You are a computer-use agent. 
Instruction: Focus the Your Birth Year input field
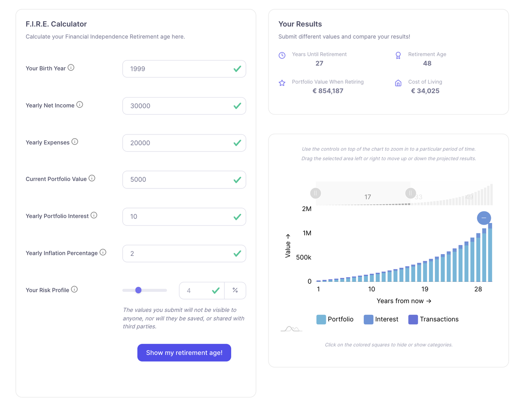[x=179, y=69]
